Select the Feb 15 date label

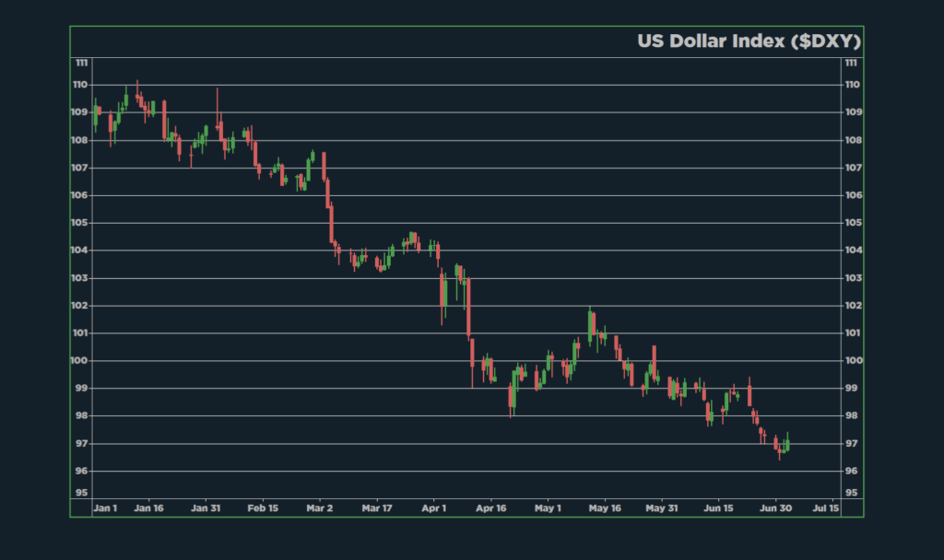coord(263,508)
